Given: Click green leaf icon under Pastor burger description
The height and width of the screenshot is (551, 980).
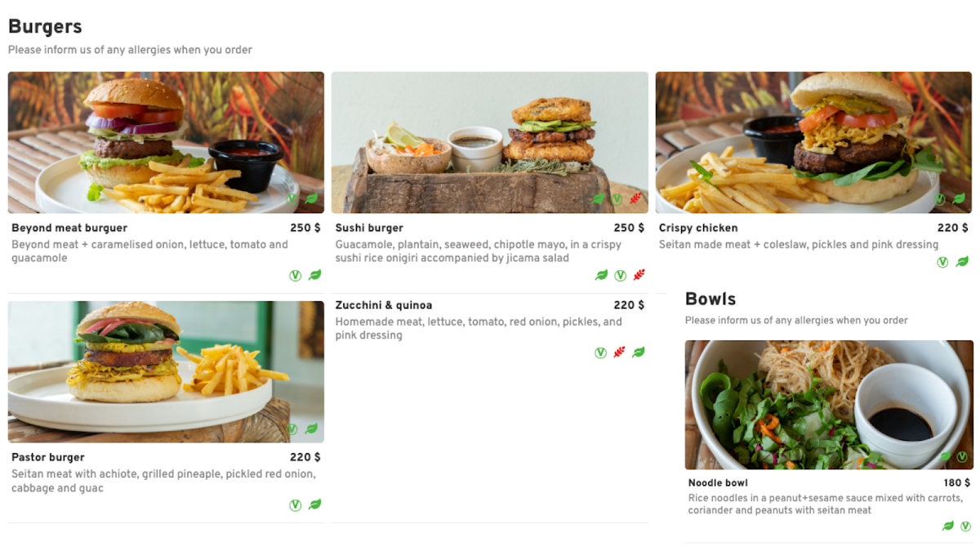Looking at the screenshot, I should (314, 505).
